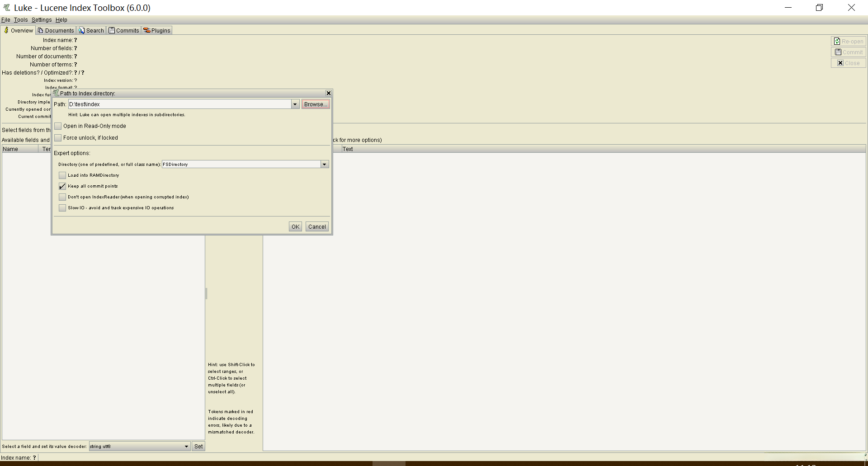Viewport: 868px width, 466px height.
Task: Click the Documents tab icon
Action: click(40, 30)
